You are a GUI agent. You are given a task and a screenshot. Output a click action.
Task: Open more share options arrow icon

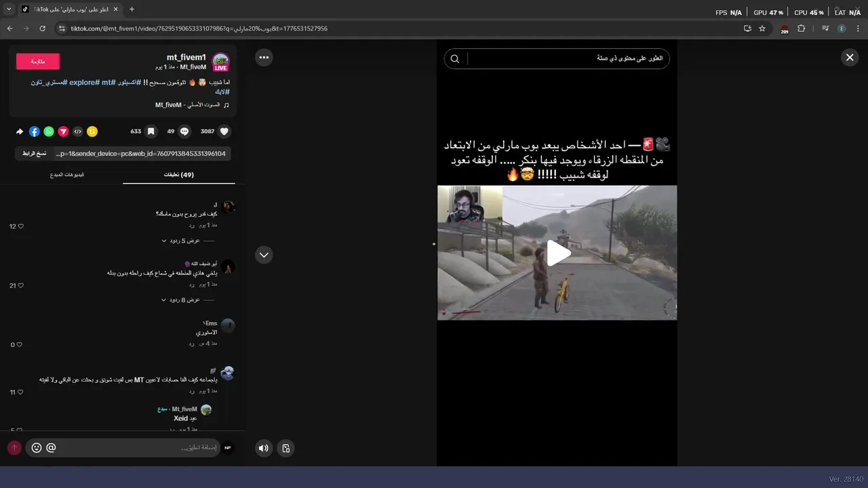(20, 131)
